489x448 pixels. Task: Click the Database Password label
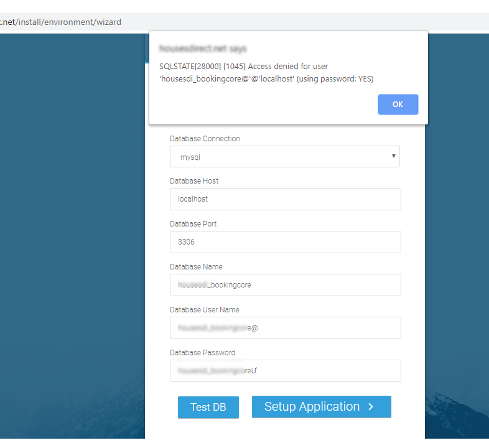pos(202,353)
